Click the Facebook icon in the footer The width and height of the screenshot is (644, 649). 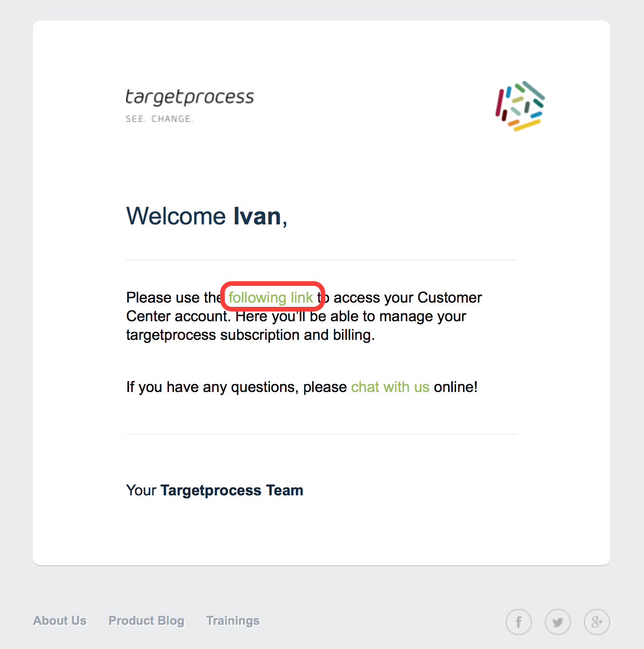(x=519, y=622)
